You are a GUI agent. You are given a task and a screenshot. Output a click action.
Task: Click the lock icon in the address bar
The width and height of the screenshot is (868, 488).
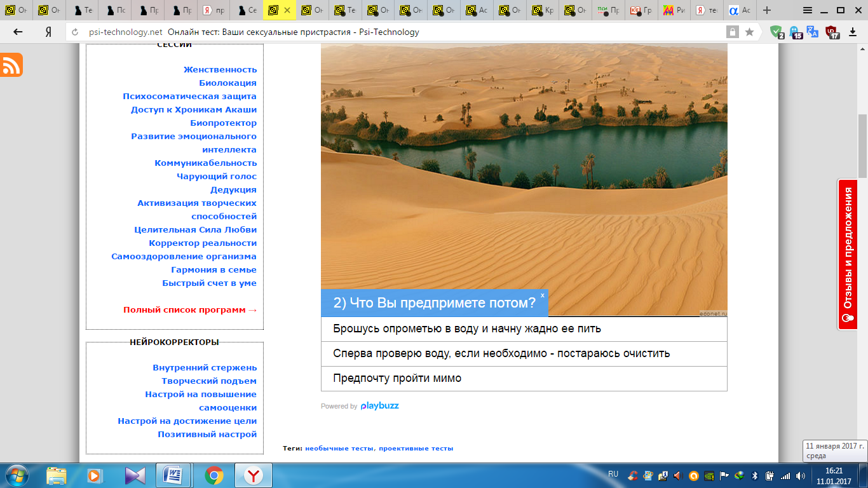click(x=733, y=32)
